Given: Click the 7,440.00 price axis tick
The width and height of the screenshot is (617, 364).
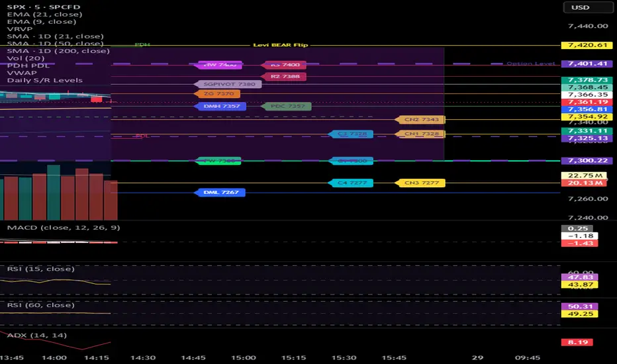Looking at the screenshot, I should pyautogui.click(x=588, y=26).
